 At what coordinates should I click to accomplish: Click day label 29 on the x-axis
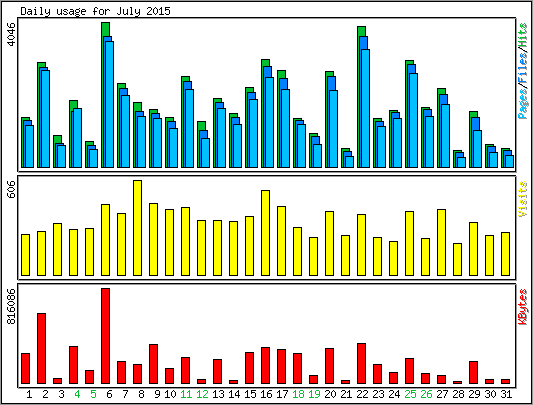(x=474, y=394)
